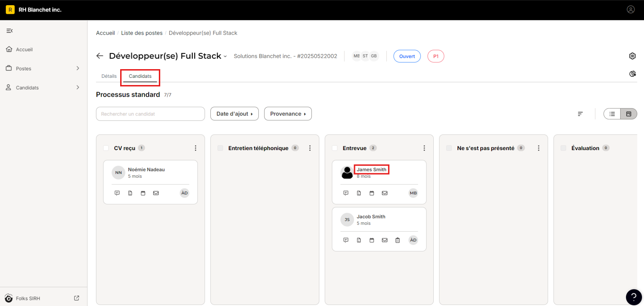This screenshot has width=644, height=306.
Task: Open the Date d'ajout filter
Action: [x=234, y=114]
